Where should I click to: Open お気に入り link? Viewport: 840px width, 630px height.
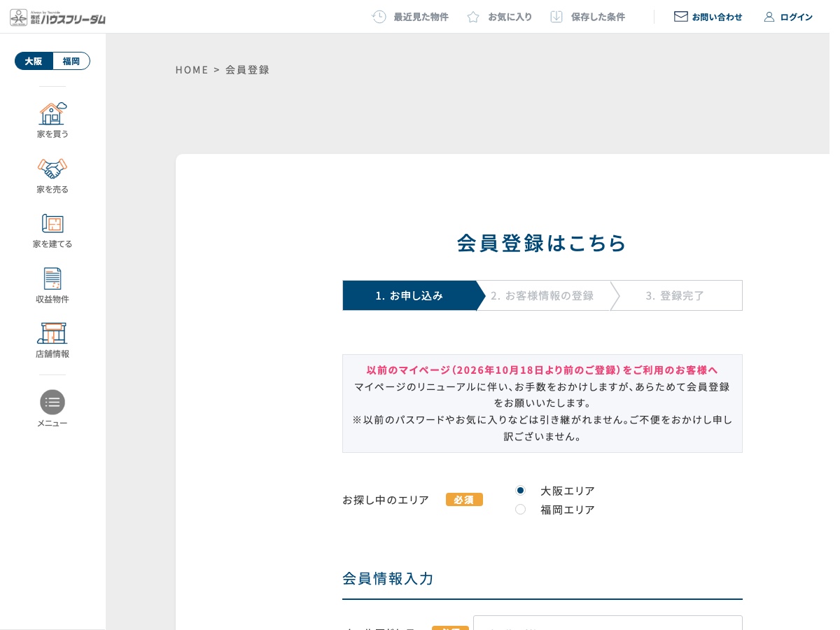click(510, 17)
